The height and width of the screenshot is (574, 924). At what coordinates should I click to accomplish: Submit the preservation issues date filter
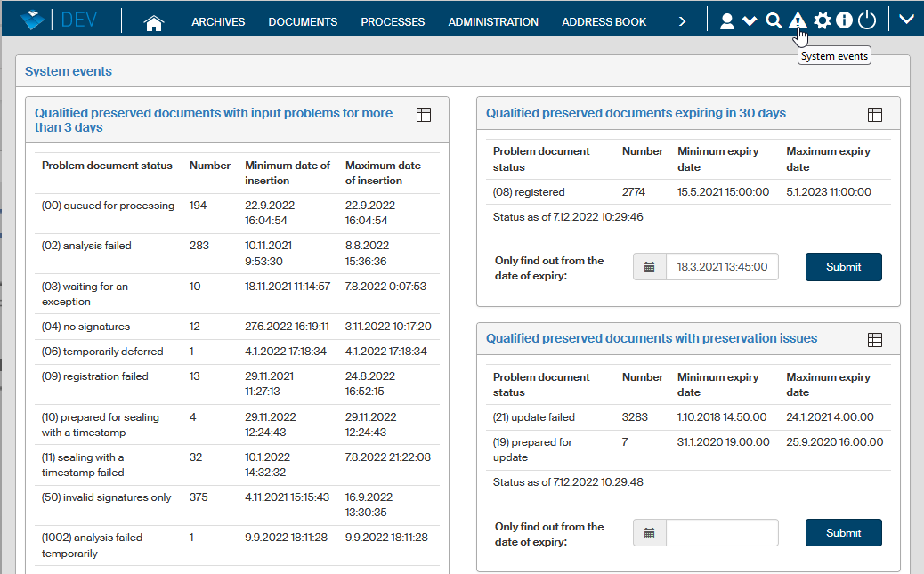(843, 533)
